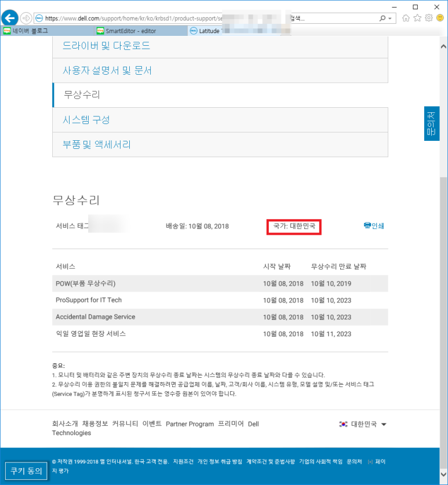Open the 이벤트 footer link
448x485 pixels.
152,424
